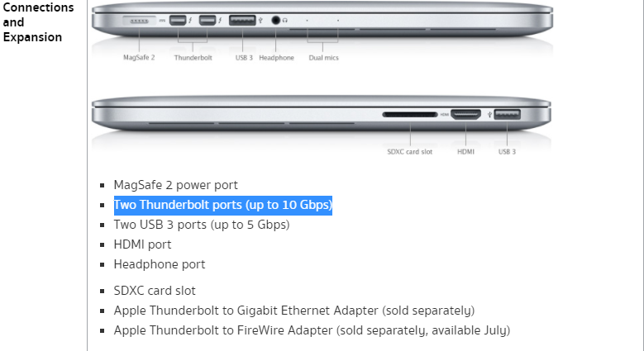The width and height of the screenshot is (644, 351).
Task: Click the right-side USB 3 port graphic
Action: tap(508, 114)
